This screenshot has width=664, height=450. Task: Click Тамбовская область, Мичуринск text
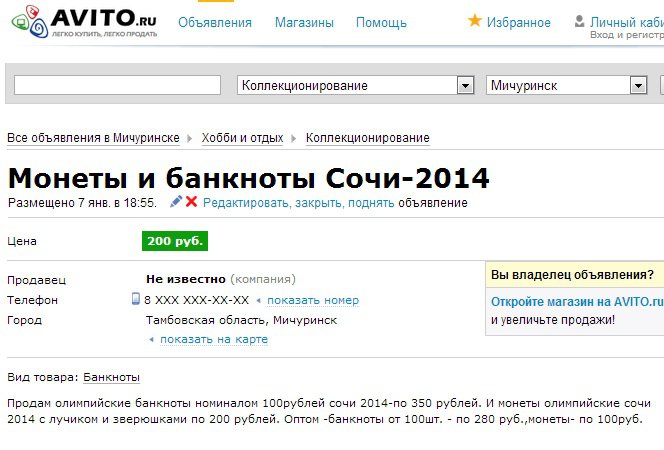(241, 320)
